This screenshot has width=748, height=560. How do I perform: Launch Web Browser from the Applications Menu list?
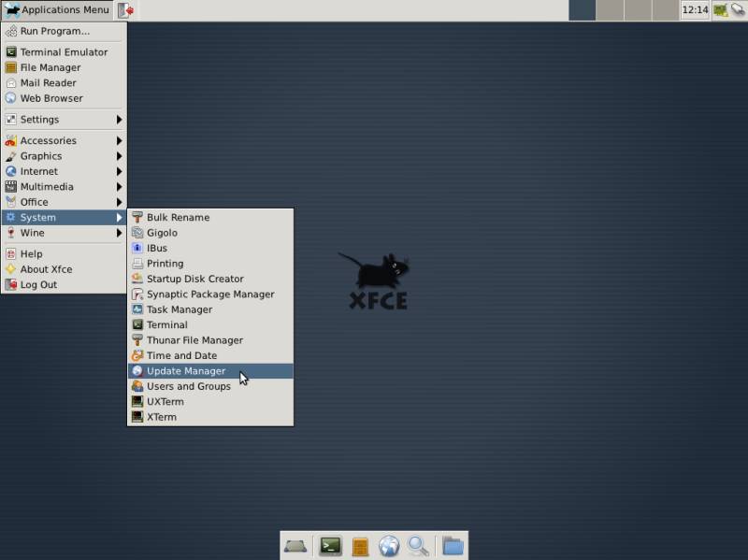click(64, 98)
